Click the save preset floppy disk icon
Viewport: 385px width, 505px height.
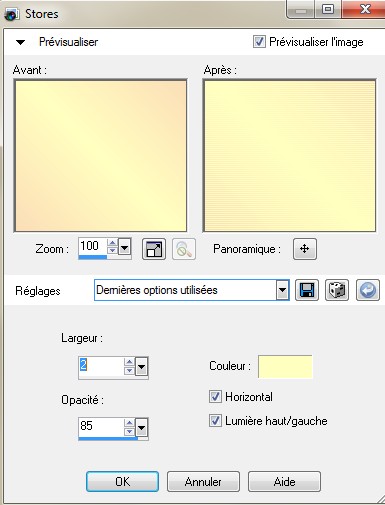click(x=307, y=290)
